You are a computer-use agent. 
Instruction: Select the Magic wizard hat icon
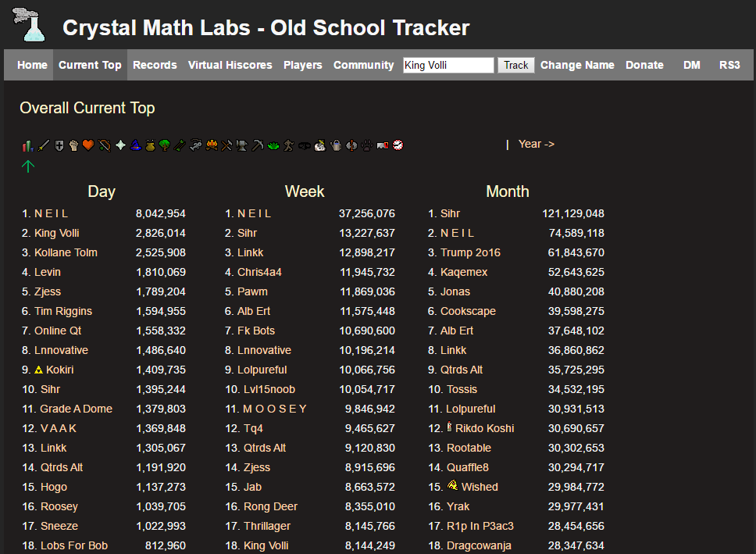click(x=136, y=145)
